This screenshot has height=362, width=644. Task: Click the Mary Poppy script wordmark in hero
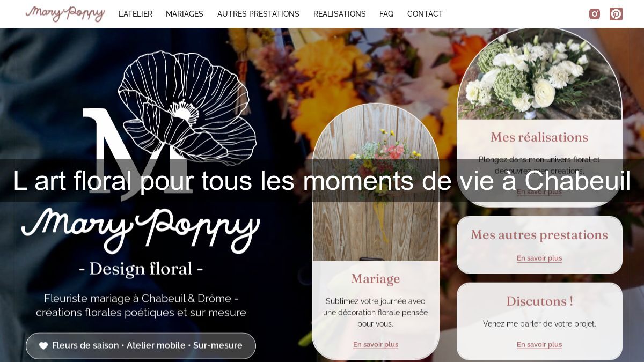[x=141, y=230]
